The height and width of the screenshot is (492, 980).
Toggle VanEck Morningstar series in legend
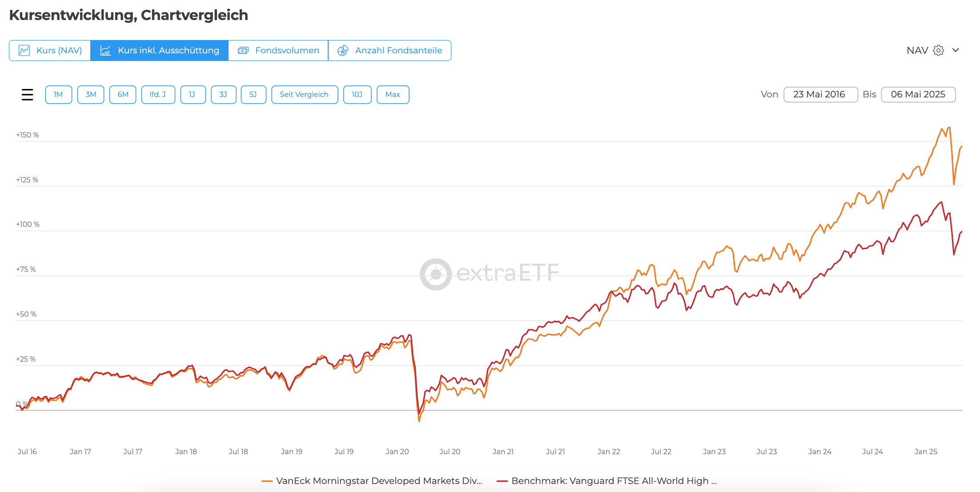point(379,481)
